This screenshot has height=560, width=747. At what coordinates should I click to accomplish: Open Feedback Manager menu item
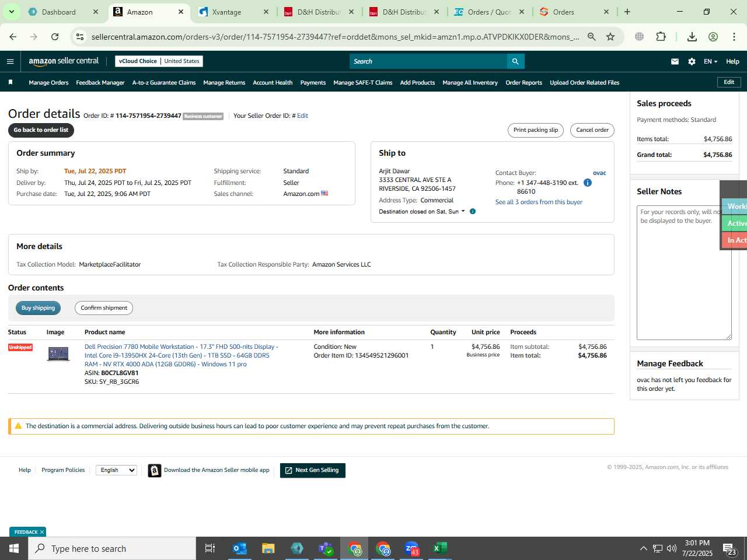coord(100,82)
